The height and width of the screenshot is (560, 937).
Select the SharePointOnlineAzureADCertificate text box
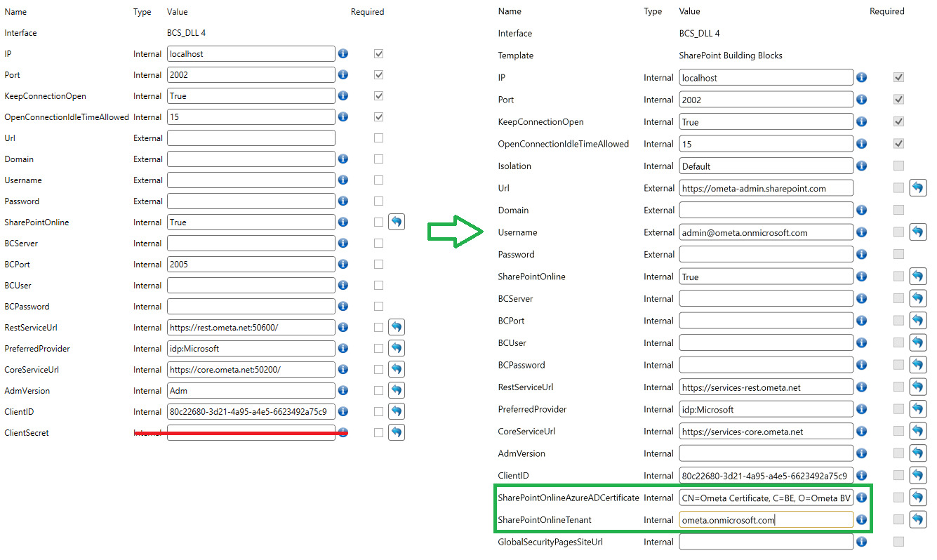(766, 498)
